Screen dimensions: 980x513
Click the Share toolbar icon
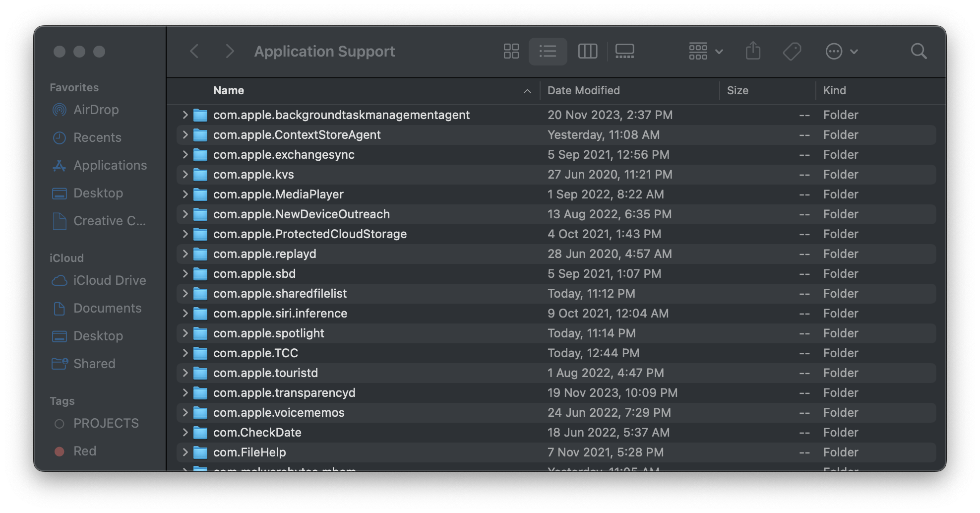tap(753, 51)
